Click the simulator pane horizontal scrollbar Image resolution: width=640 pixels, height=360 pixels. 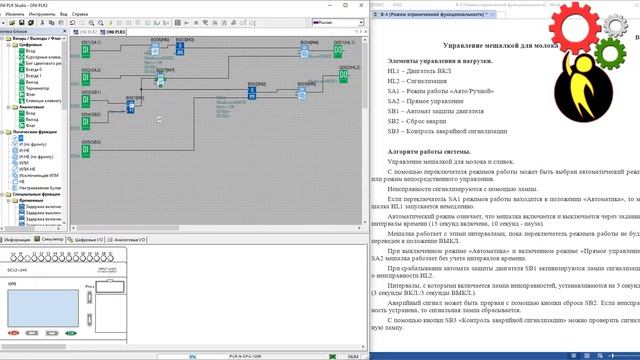coord(33,347)
